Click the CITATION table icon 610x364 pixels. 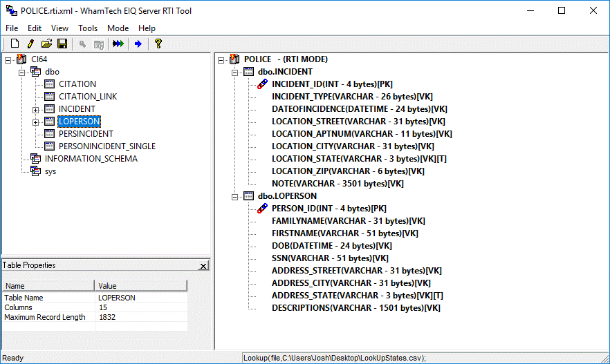pos(49,84)
